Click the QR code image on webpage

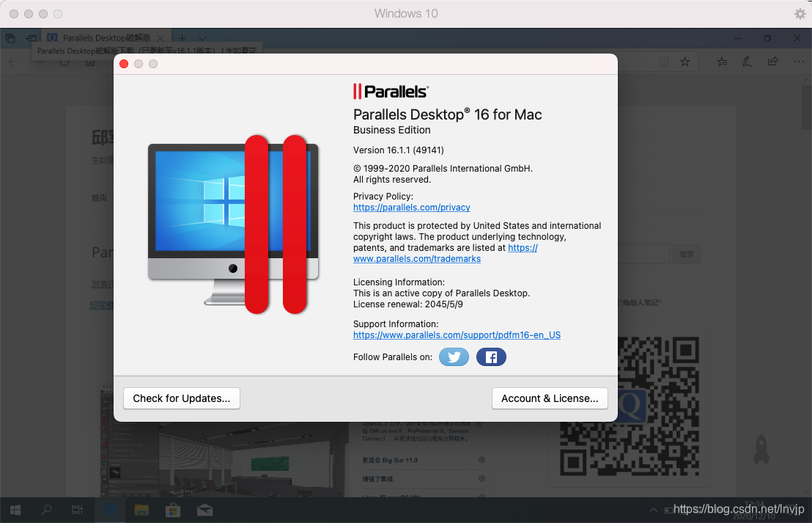click(x=630, y=407)
